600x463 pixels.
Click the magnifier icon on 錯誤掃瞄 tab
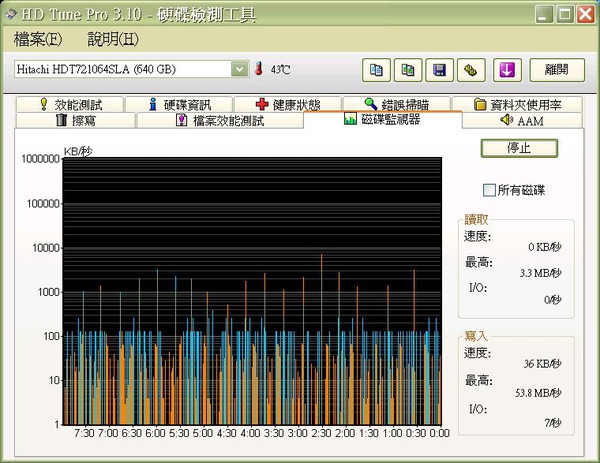(x=371, y=104)
